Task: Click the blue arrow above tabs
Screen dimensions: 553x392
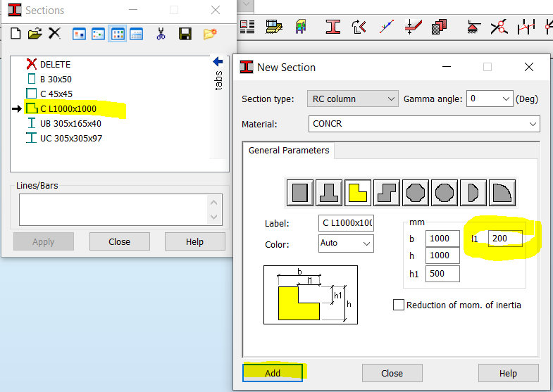Action: (218, 62)
